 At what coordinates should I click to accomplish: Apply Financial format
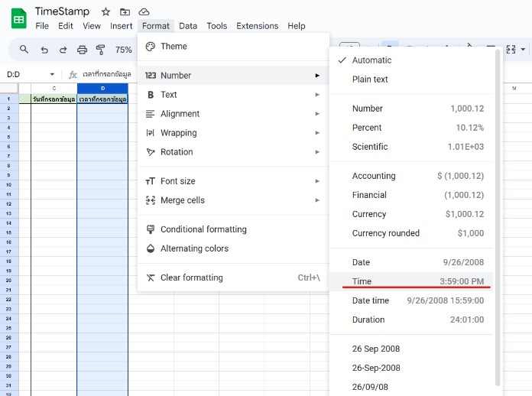411,195
